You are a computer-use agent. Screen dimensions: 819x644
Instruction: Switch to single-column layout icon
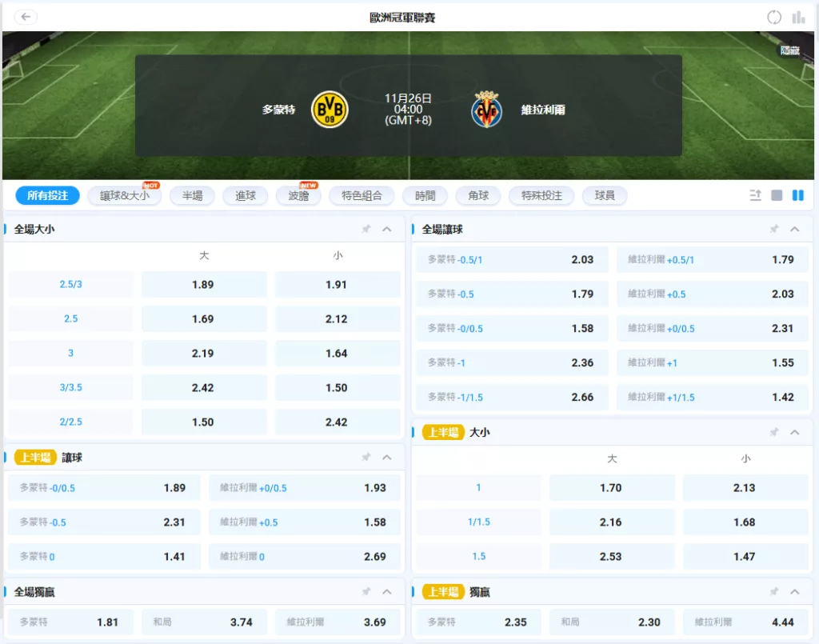777,195
